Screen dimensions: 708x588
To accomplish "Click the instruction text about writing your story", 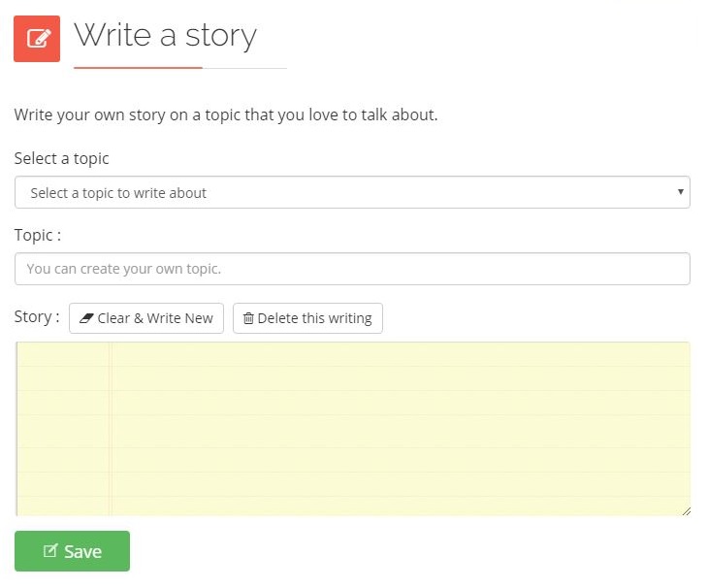I will (x=226, y=114).
